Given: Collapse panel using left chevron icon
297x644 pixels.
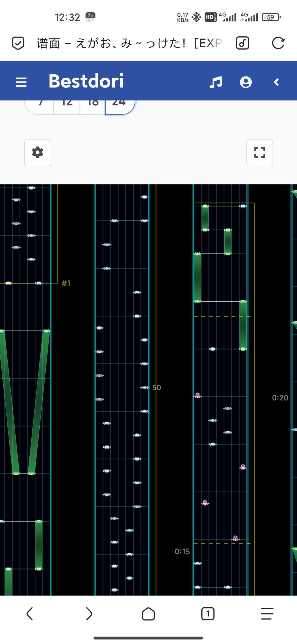Looking at the screenshot, I should (276, 82).
